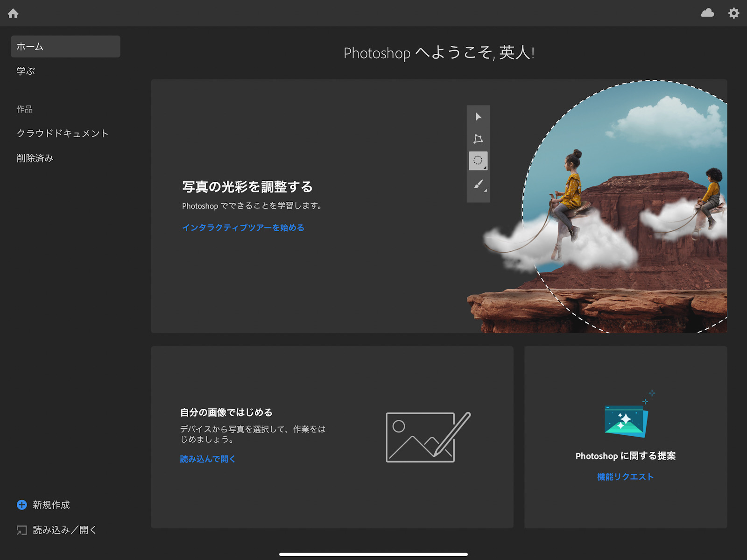Open the 機能リクエスト link

(x=625, y=477)
